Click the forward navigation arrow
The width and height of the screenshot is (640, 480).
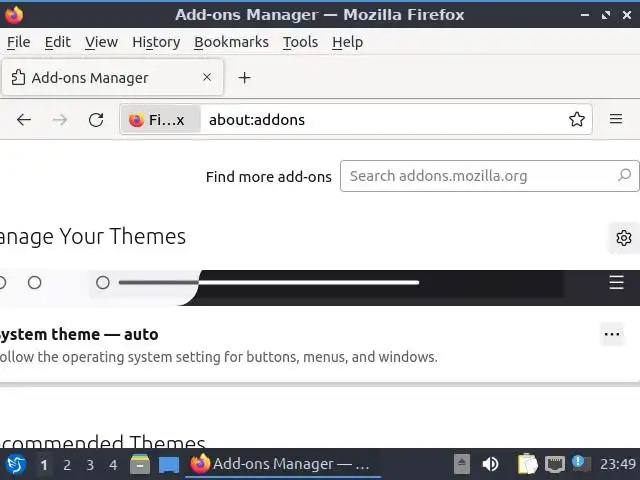coord(60,120)
